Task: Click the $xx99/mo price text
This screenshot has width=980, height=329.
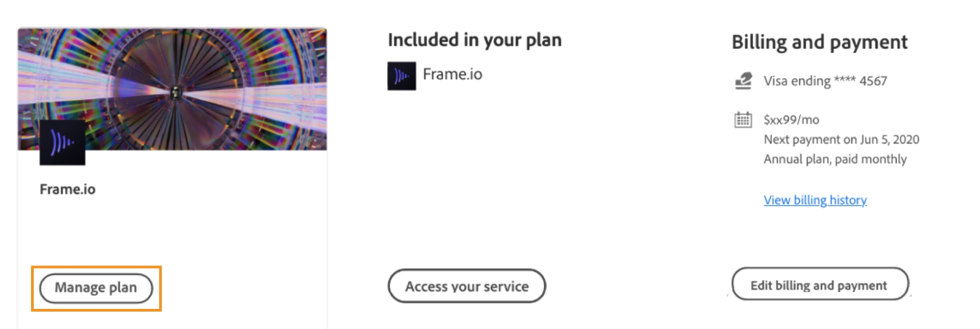Action: (x=791, y=120)
